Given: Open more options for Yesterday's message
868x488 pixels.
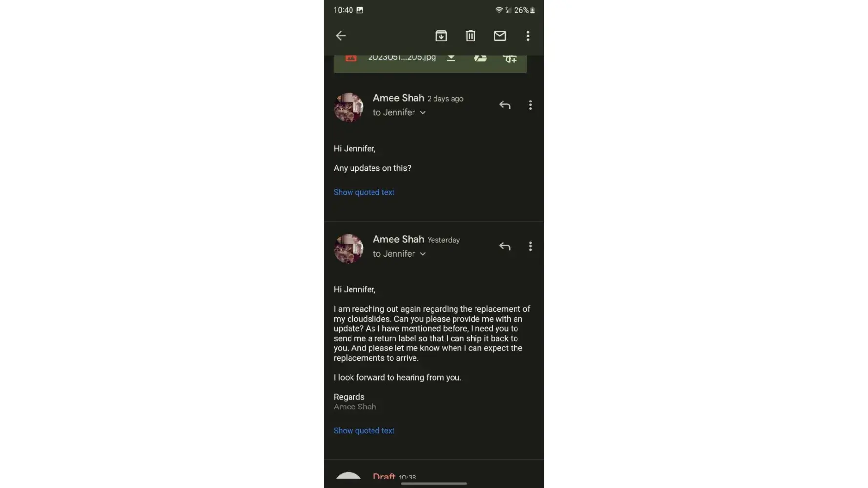Looking at the screenshot, I should pyautogui.click(x=530, y=246).
